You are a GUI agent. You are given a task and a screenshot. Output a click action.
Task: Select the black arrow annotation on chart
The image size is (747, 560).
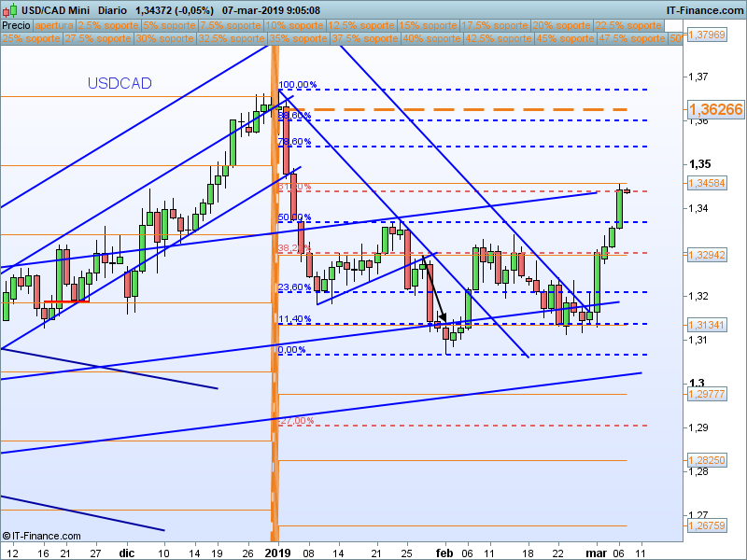click(434, 289)
